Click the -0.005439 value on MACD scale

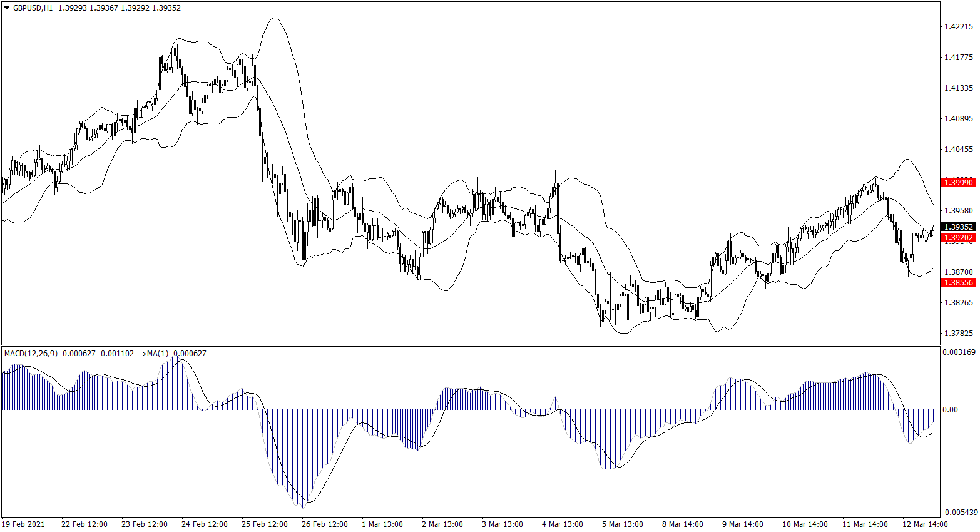pos(959,513)
